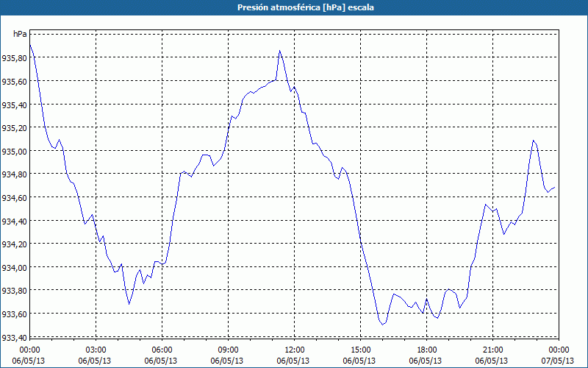Select the 06/05/13 date under 09:00
This screenshot has width=588, height=368.
click(x=227, y=361)
